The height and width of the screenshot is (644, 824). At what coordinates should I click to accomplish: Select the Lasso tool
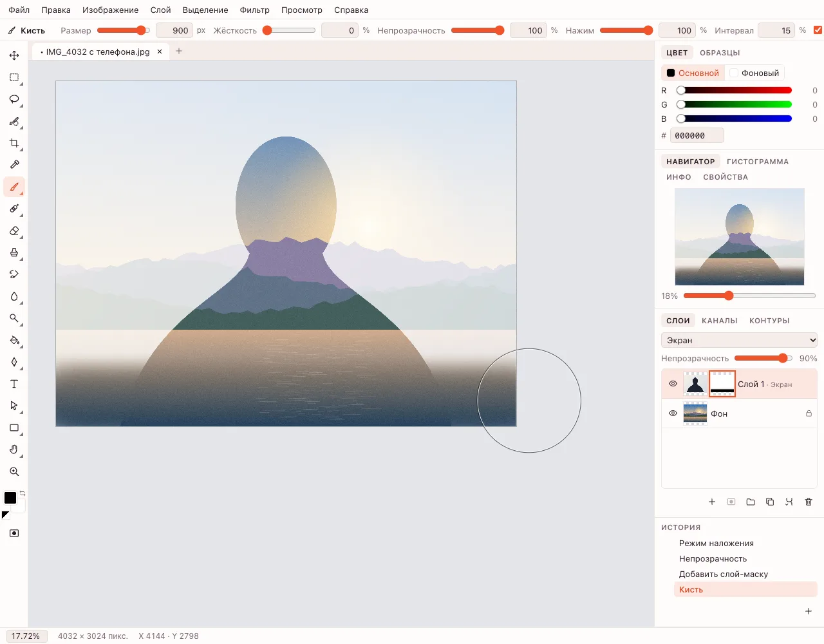[14, 99]
